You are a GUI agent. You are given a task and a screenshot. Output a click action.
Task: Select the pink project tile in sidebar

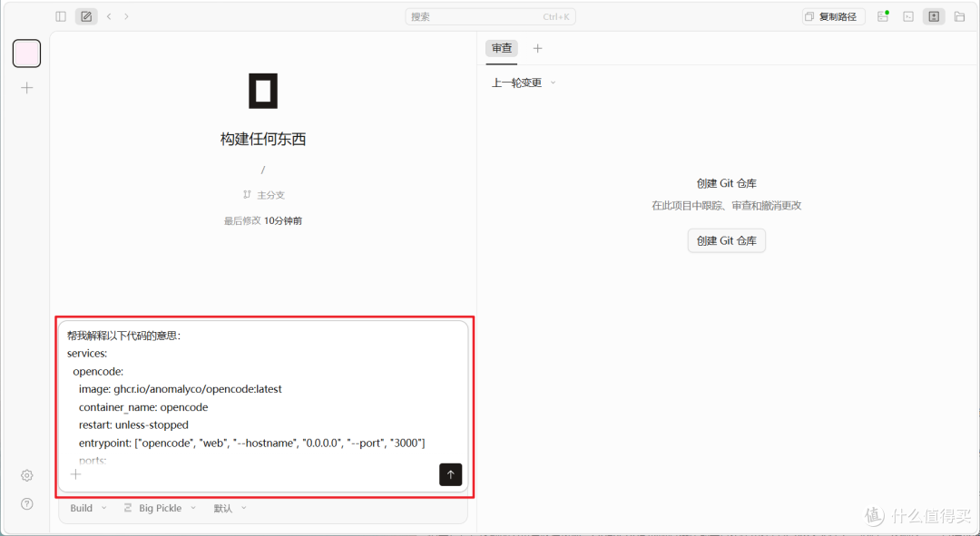click(x=27, y=54)
